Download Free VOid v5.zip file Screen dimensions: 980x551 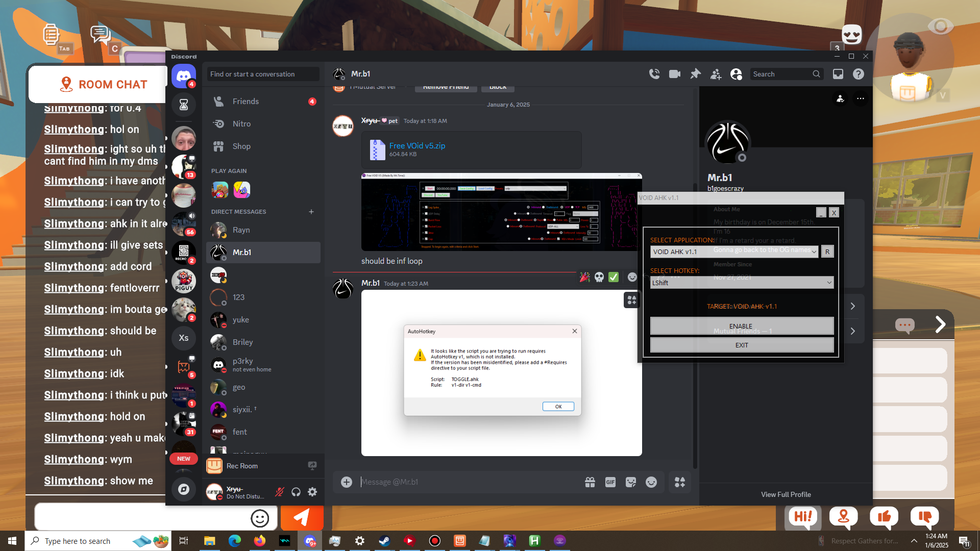[417, 145]
